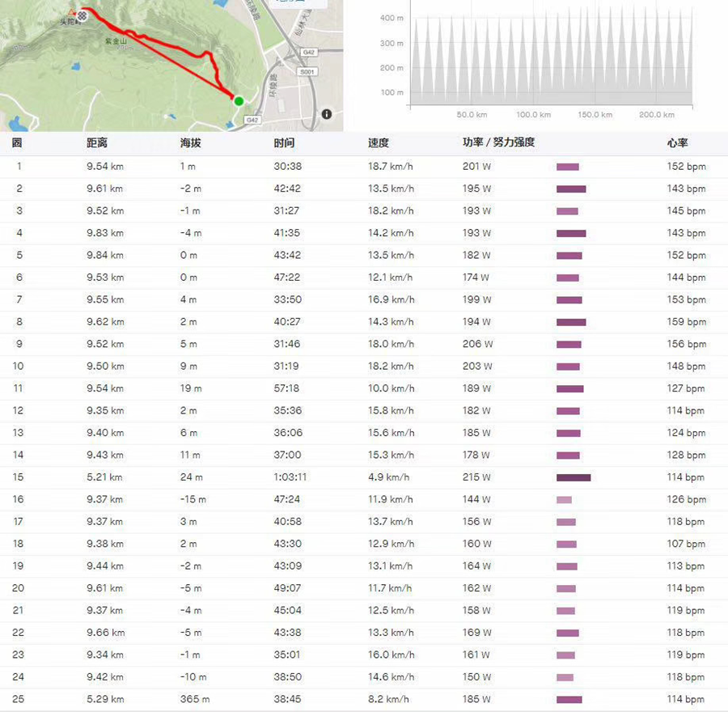Select lap 1 row in table

tap(364, 167)
